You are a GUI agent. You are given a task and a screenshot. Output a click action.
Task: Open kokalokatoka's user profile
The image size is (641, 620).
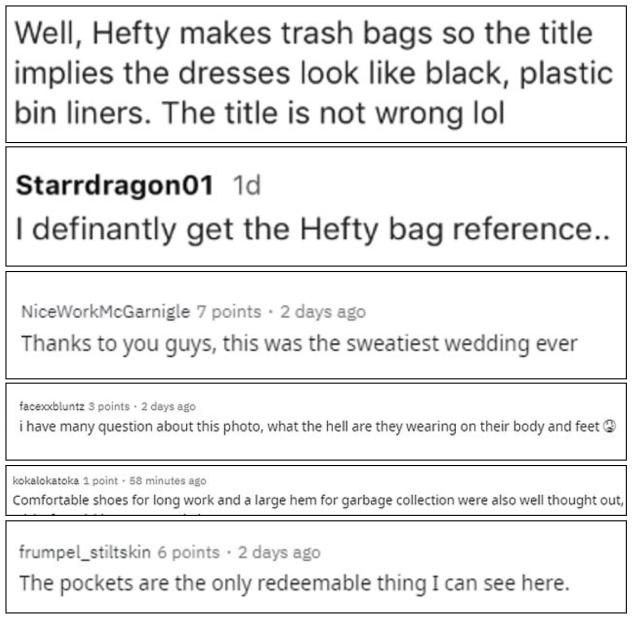(x=45, y=481)
